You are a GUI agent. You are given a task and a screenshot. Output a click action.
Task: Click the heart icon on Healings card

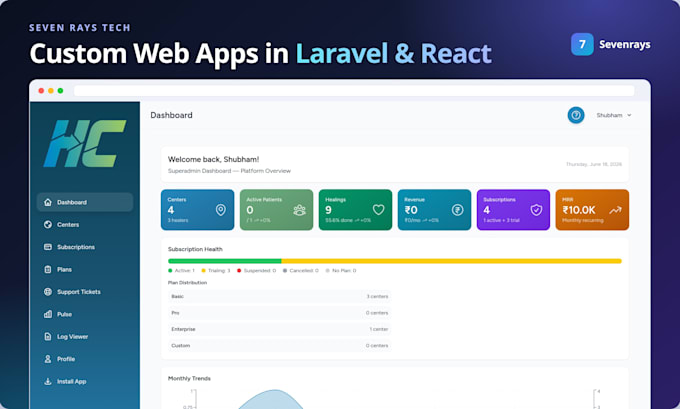click(379, 210)
